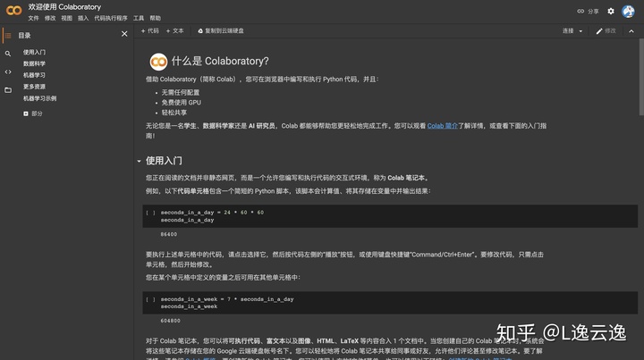
Task: Click the 免费使用 GPU bullet text
Action: tap(181, 103)
